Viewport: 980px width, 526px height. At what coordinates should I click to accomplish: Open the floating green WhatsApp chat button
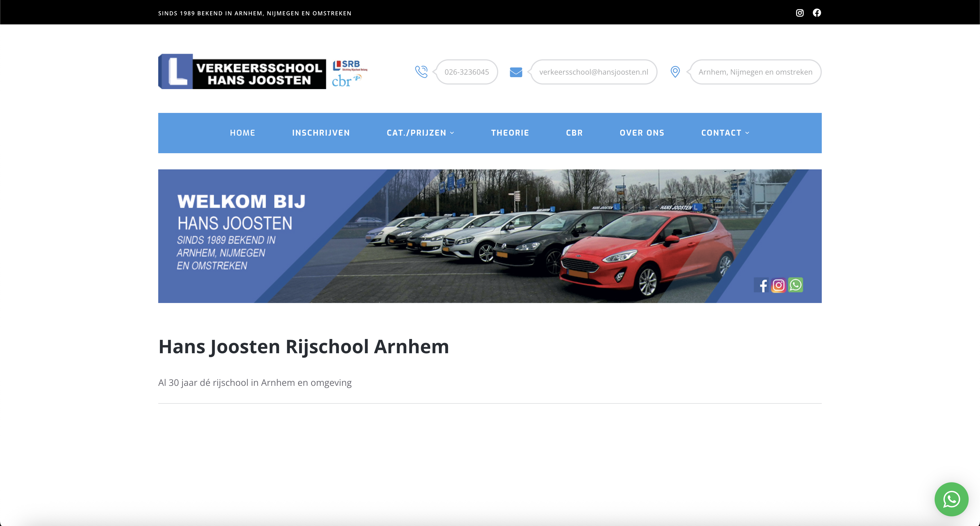pos(951,499)
